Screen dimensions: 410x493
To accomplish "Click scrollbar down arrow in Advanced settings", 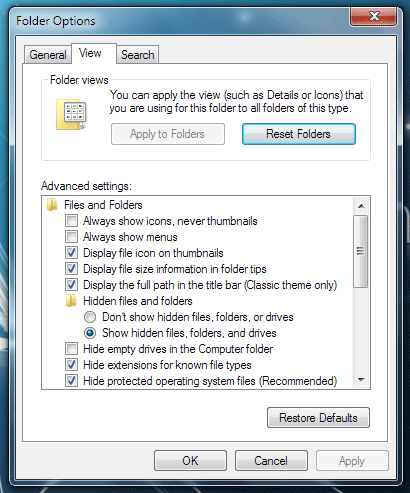I will pyautogui.click(x=361, y=380).
